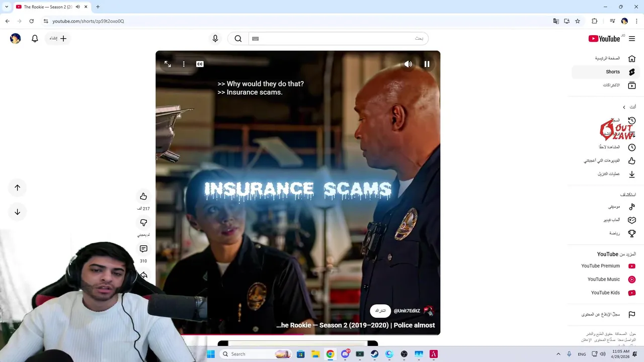Click the install app icon in address bar

point(567,21)
